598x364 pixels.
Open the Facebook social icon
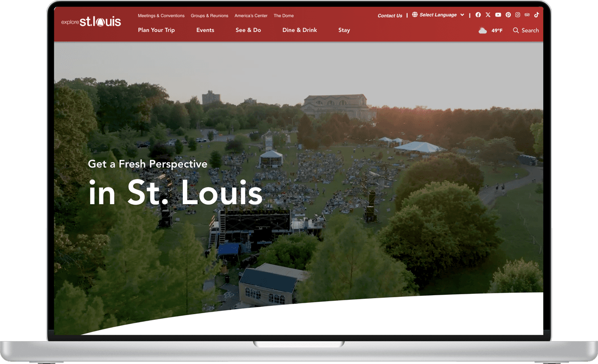pos(478,15)
